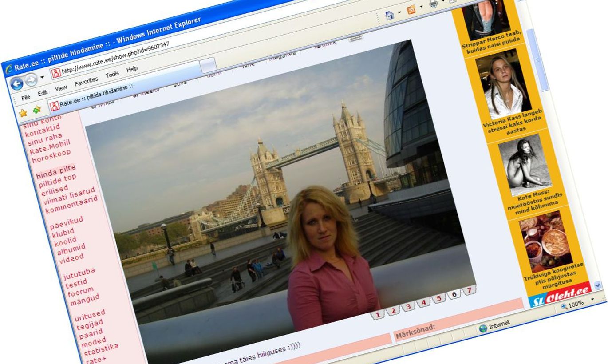Open the Tools menu
The image size is (608, 364).
(x=112, y=75)
